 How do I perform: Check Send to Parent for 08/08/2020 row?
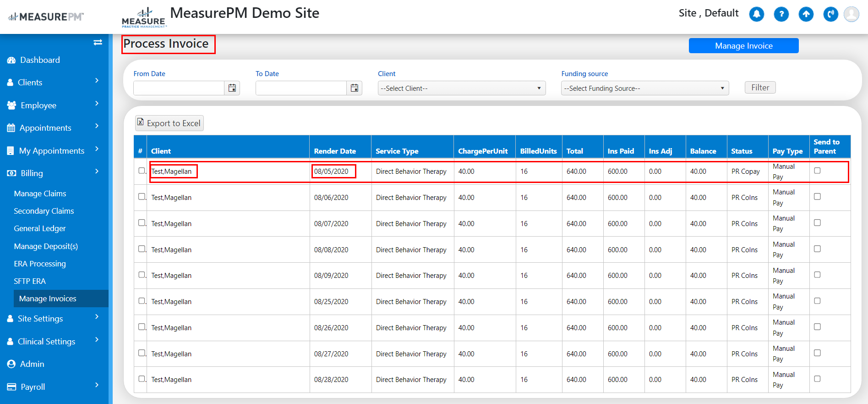(x=817, y=249)
